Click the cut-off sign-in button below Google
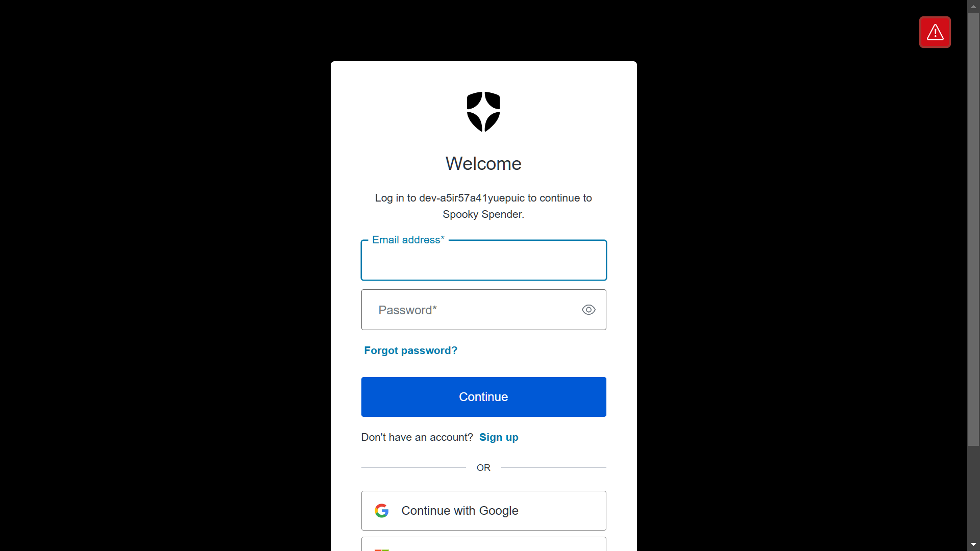 pos(483,544)
